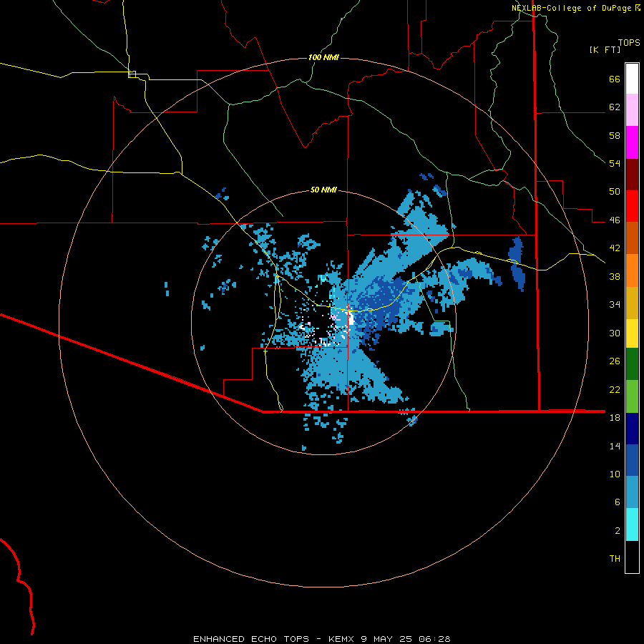This screenshot has width=644, height=644.
Task: Click the legend value '58'
Action: 615,135
